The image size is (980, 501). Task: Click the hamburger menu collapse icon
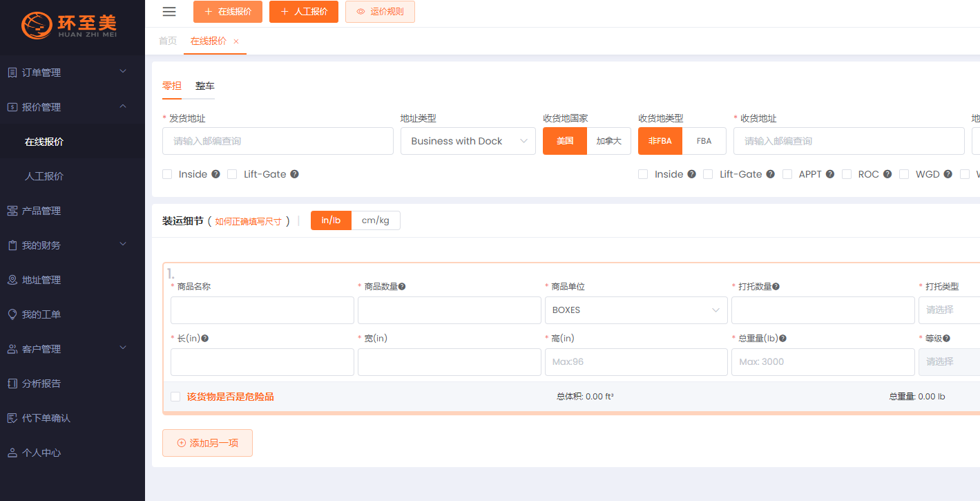(x=169, y=12)
